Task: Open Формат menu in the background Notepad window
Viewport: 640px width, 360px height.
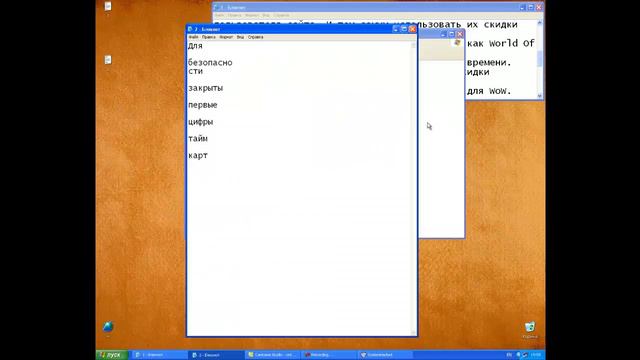Action: (x=252, y=15)
